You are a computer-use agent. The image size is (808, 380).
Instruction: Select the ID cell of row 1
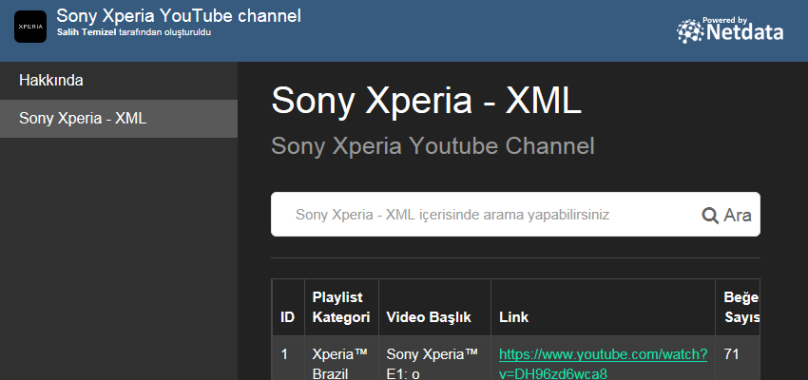[288, 358]
